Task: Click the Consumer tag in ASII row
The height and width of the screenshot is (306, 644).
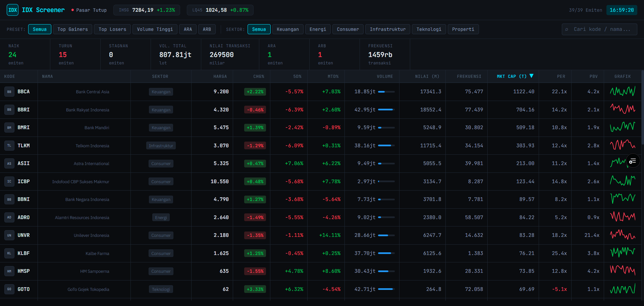Action: point(161,163)
